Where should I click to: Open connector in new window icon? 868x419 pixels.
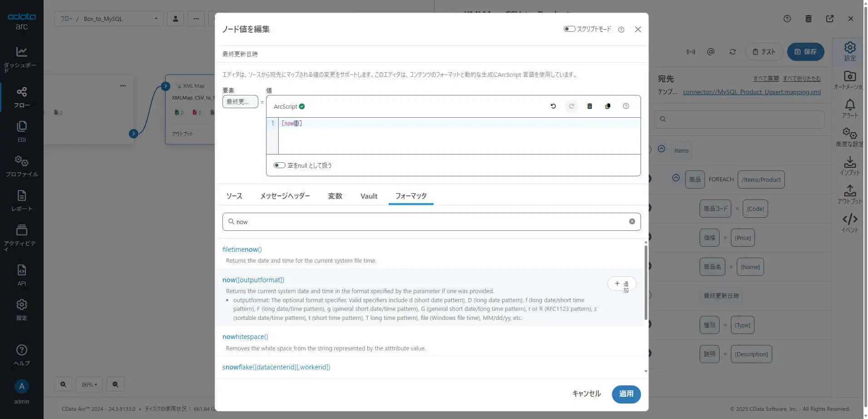pos(830,19)
